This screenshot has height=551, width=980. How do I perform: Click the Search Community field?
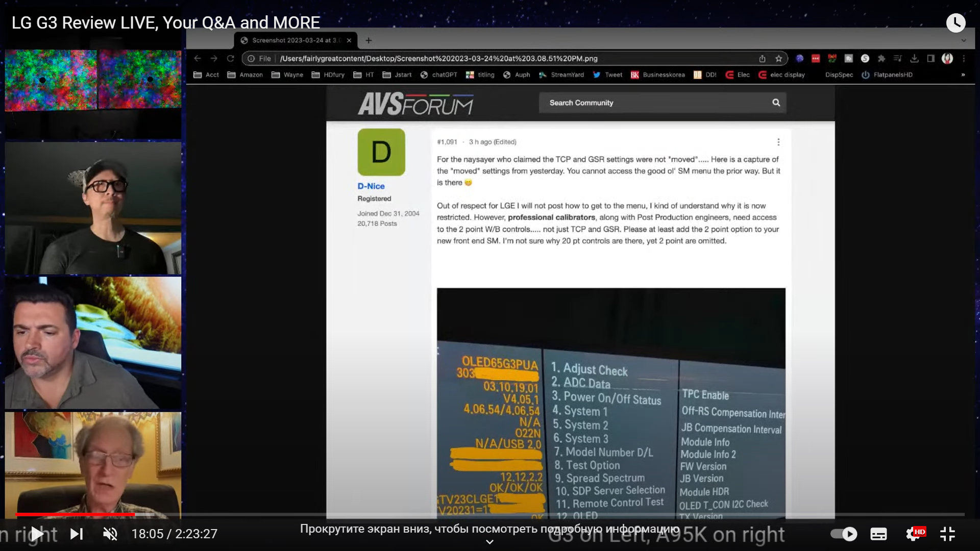point(653,103)
